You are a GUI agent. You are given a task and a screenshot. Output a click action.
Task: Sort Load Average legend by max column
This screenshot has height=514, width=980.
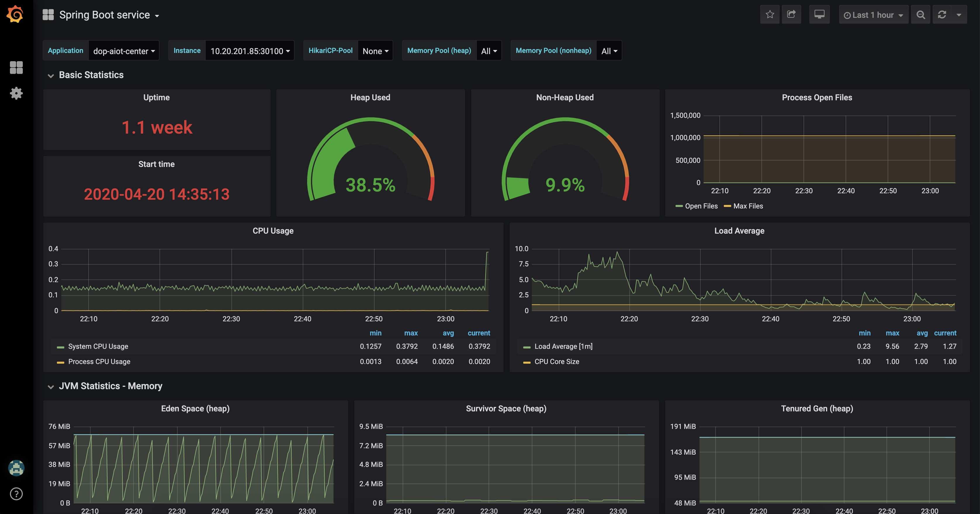coord(893,333)
